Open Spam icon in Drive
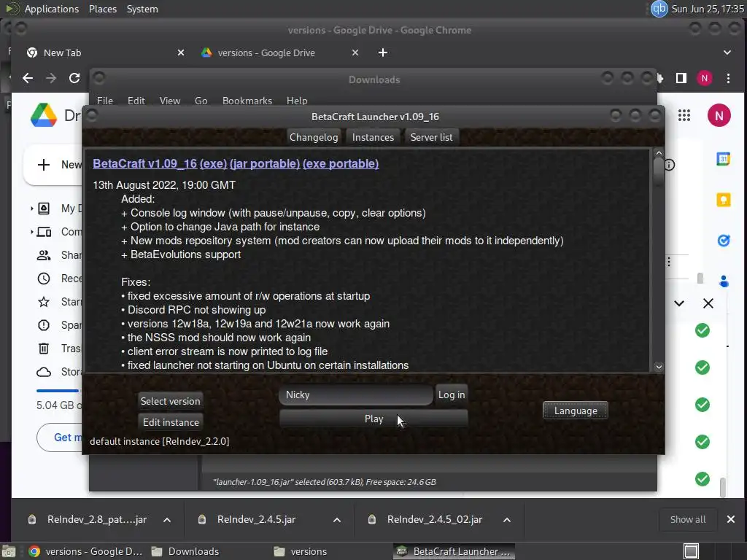Screen dimensions: 747x560 [x=44, y=325]
